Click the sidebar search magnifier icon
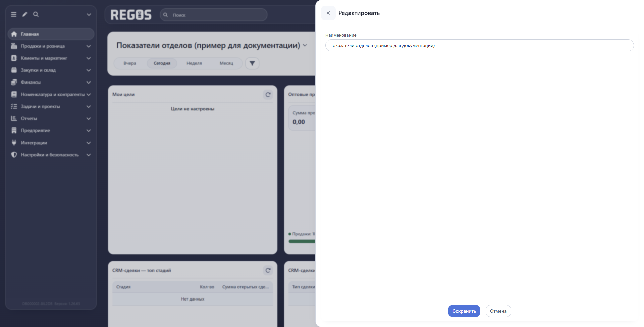644x327 pixels. (x=36, y=14)
